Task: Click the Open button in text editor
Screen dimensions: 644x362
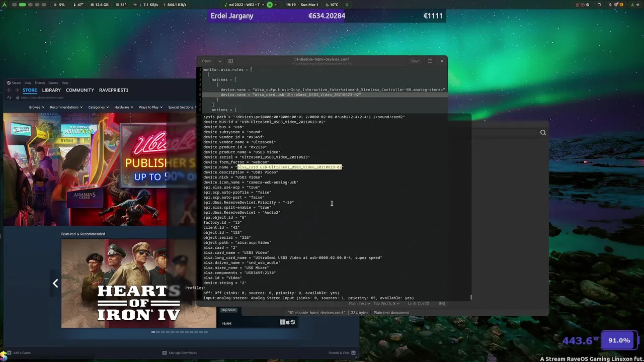Action: coord(207,61)
